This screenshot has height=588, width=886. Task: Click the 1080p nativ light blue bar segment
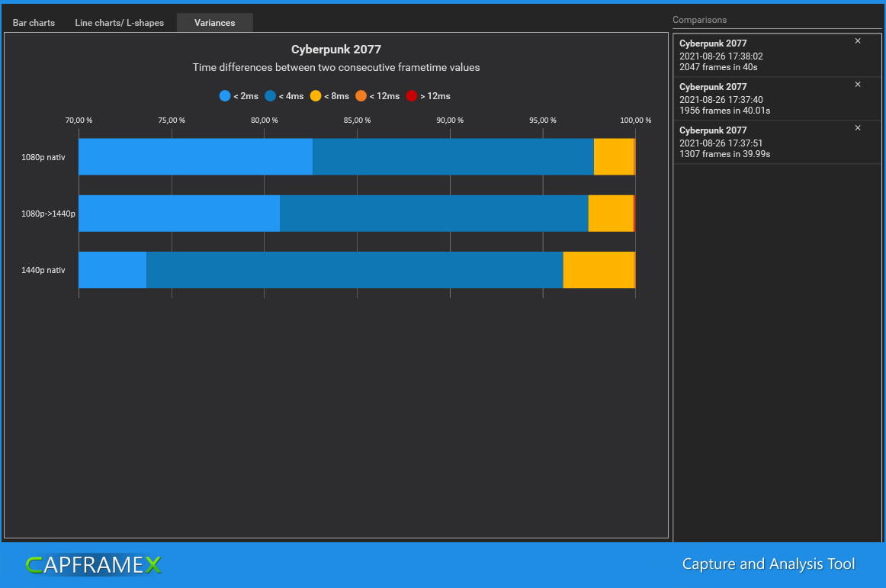tap(195, 156)
